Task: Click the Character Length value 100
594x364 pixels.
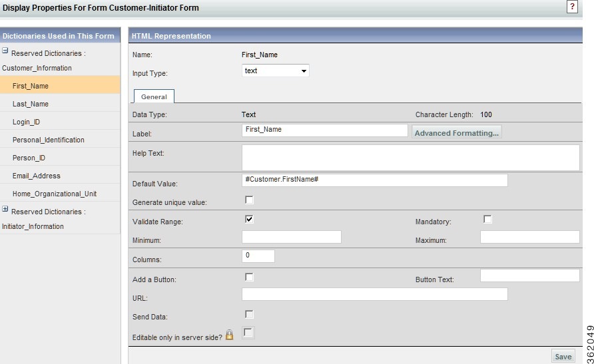Action: [486, 114]
